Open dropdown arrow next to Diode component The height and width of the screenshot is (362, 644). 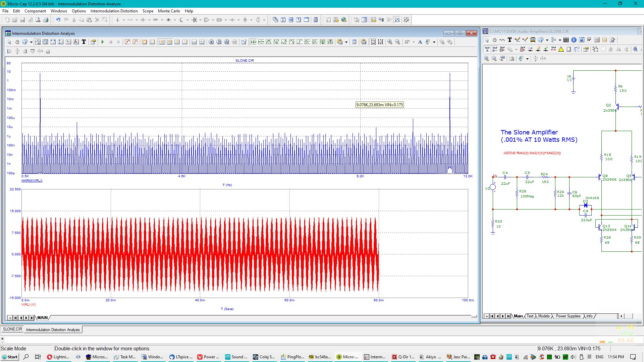pyautogui.click(x=174, y=20)
